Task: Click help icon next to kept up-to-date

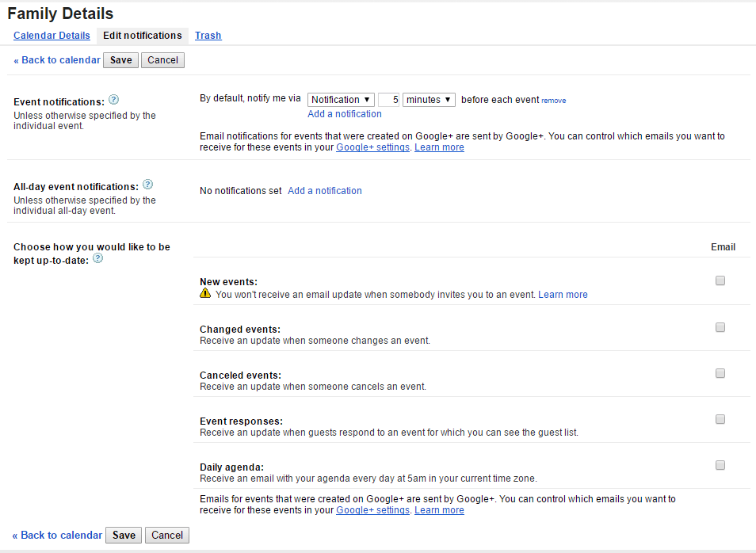Action: pyautogui.click(x=97, y=258)
